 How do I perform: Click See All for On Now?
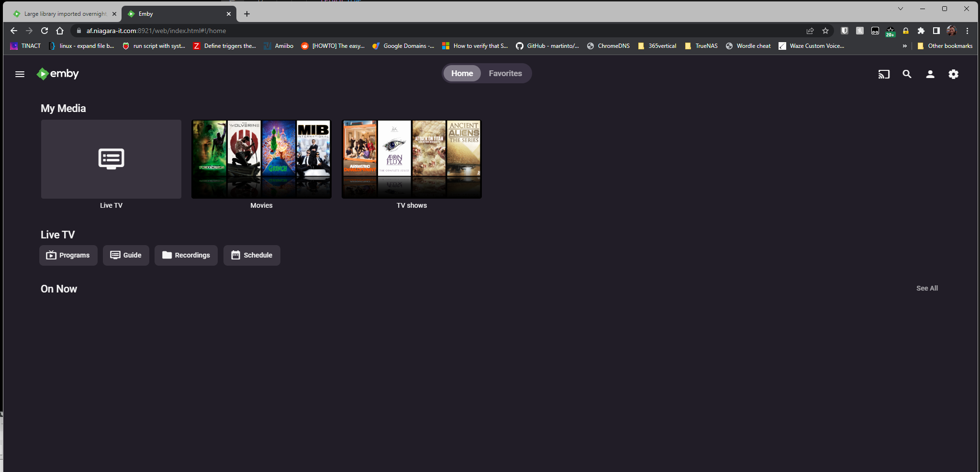point(927,288)
